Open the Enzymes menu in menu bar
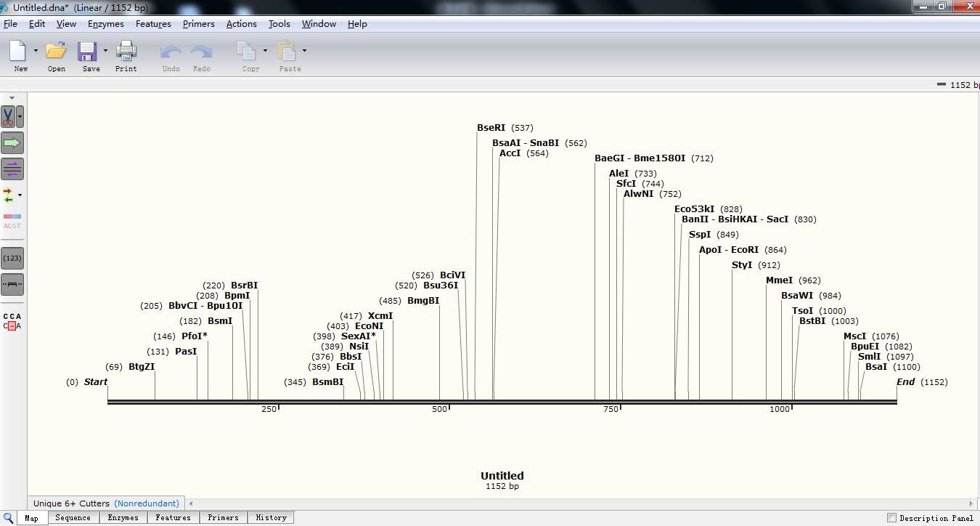 [x=105, y=24]
